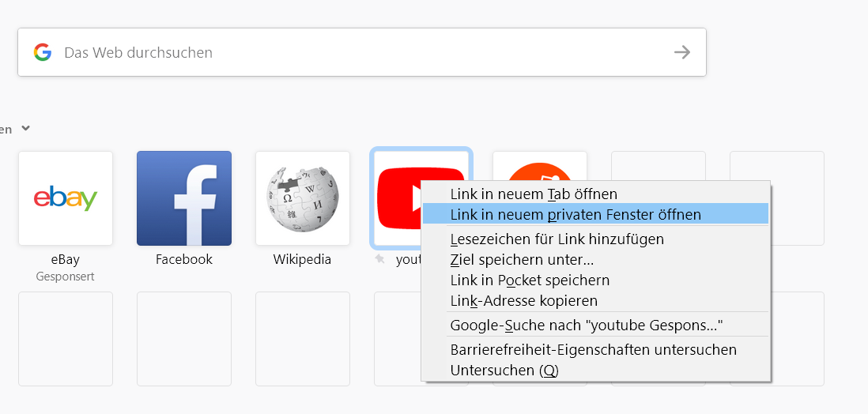The height and width of the screenshot is (414, 868).
Task: Open the Wikipedia top site tile
Action: point(303,198)
